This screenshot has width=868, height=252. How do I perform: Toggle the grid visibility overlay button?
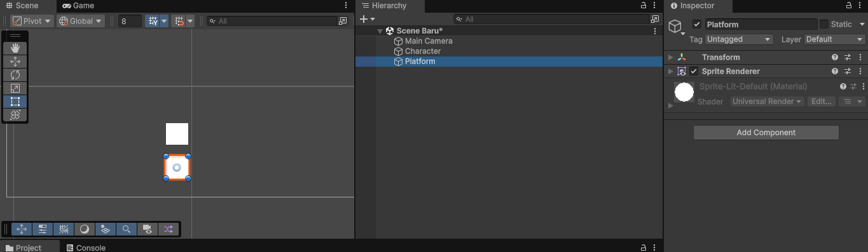pyautogui.click(x=64, y=229)
